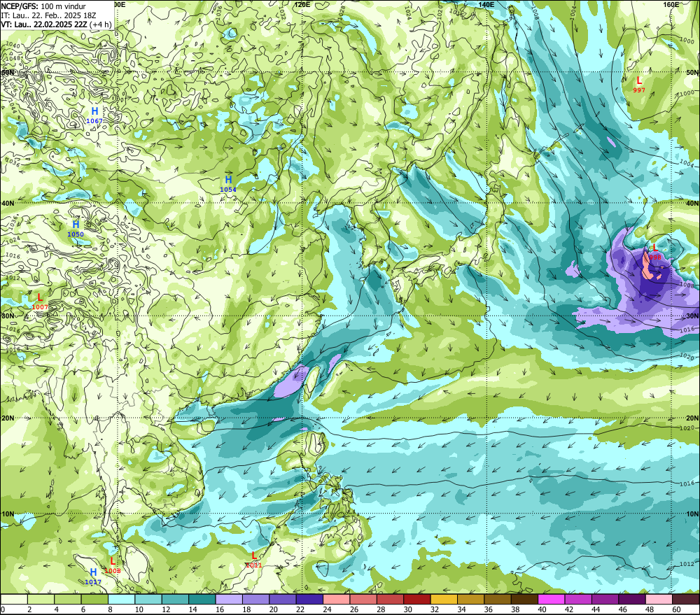
Task: Select the dark red 30–32 legend swatch
Action: coord(417,600)
